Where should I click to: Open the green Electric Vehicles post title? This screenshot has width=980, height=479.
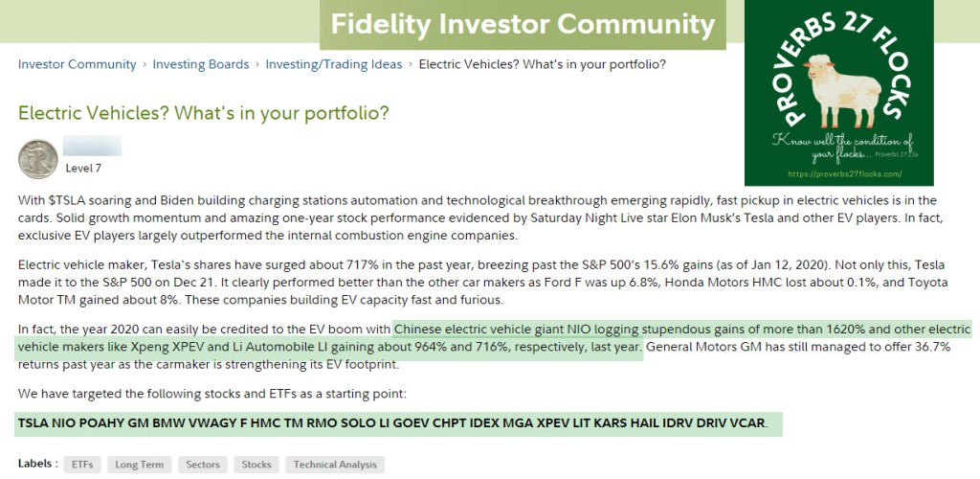pos(204,112)
